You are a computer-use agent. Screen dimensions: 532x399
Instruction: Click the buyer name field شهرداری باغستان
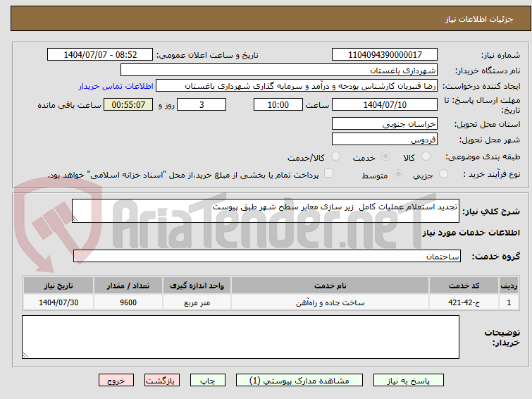pos(279,70)
